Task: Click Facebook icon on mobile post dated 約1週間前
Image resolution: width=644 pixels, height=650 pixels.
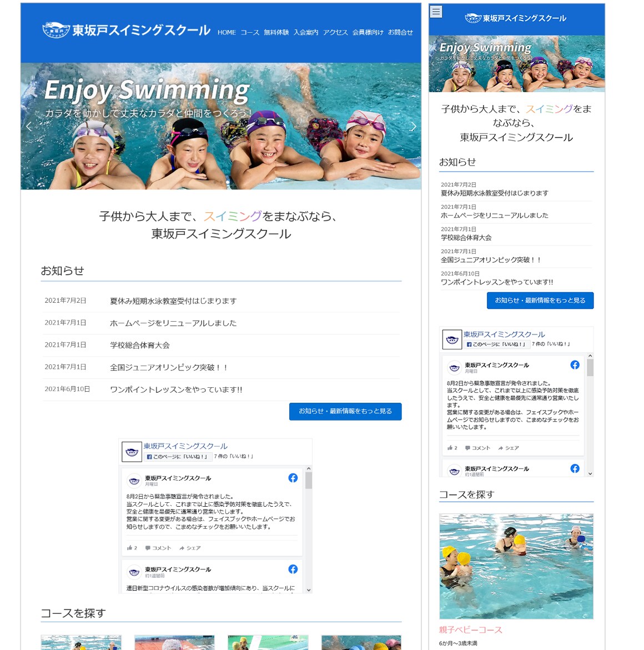Action: pos(575,468)
